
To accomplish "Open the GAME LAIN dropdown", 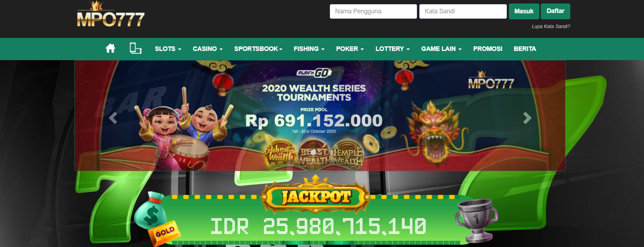I will [x=441, y=49].
